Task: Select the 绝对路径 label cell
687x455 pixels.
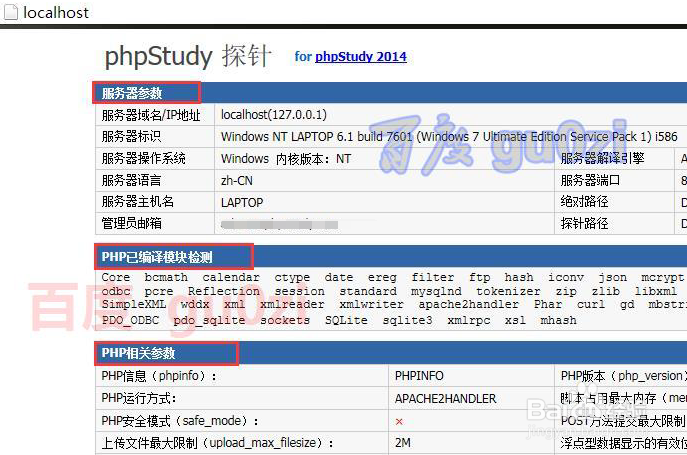Action: click(614, 202)
